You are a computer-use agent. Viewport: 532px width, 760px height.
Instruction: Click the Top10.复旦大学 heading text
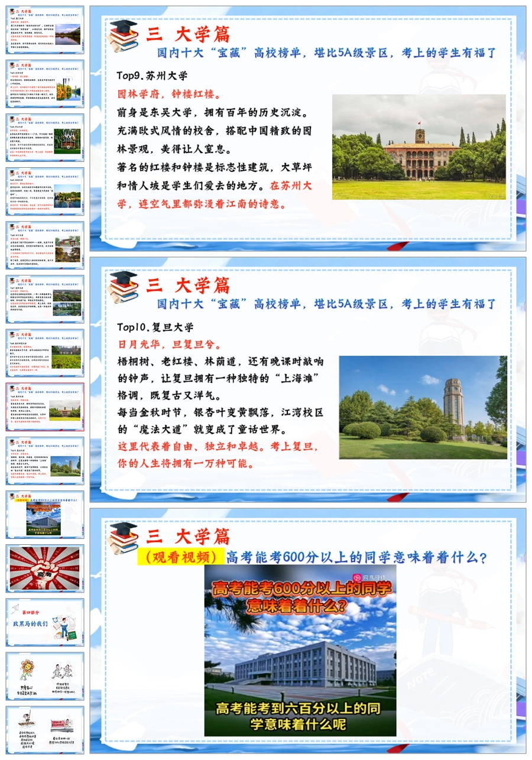click(x=155, y=327)
